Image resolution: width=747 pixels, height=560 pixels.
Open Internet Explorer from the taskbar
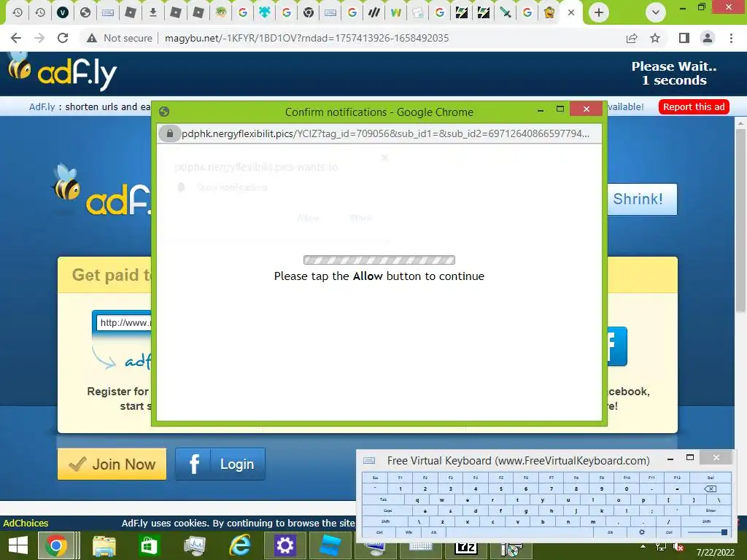[x=240, y=545]
